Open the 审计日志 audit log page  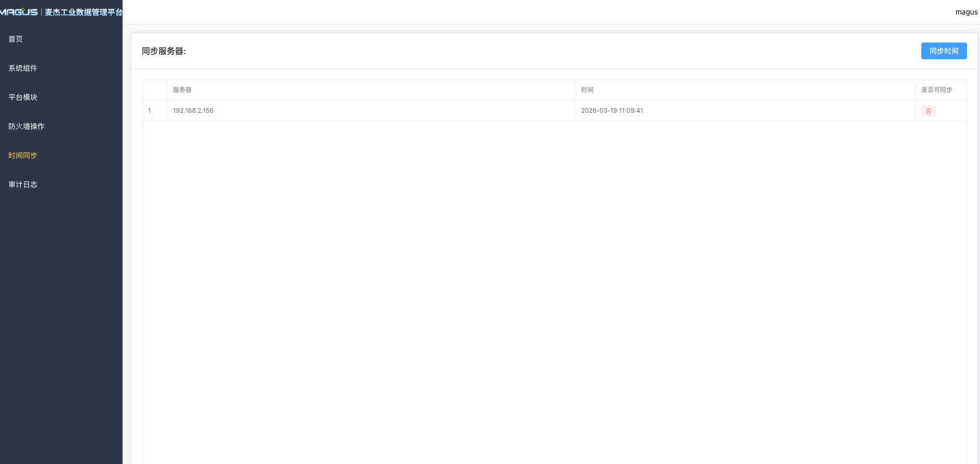pos(23,184)
